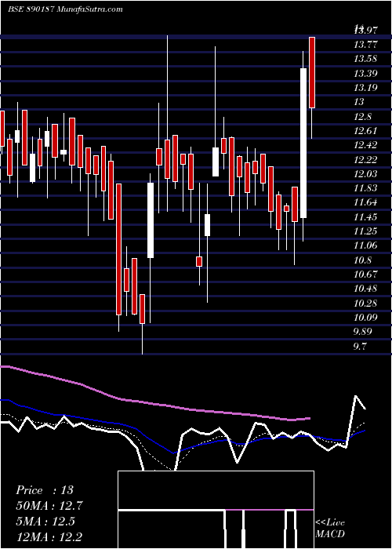Viewport: 392px width, 549px height.
Task: Click the '<<Live MACD' label
Action: (x=330, y=529)
